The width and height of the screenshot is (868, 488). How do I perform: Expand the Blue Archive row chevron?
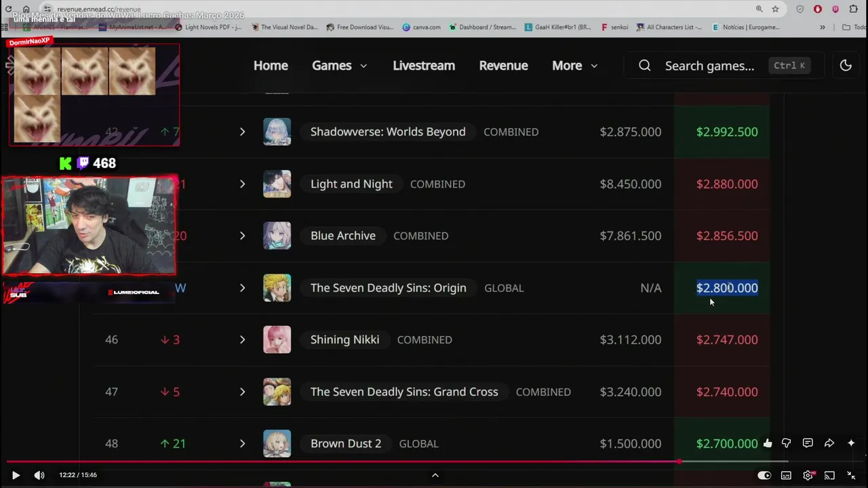(242, 236)
